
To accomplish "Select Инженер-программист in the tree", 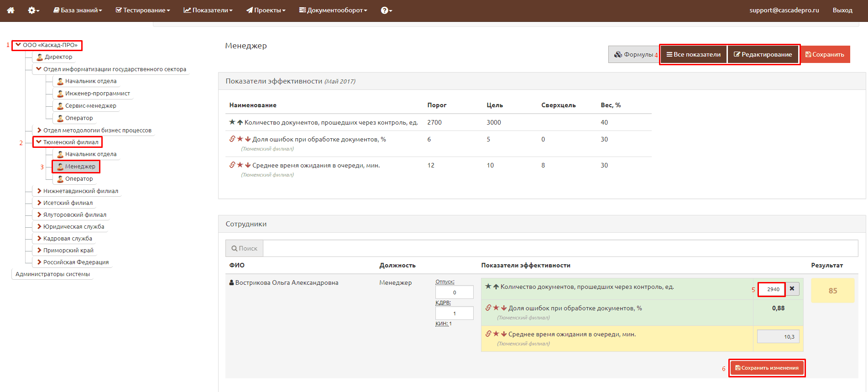I will [94, 94].
